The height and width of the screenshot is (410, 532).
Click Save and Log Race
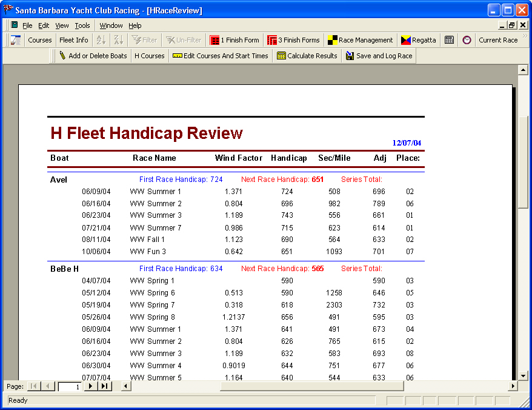click(x=379, y=56)
